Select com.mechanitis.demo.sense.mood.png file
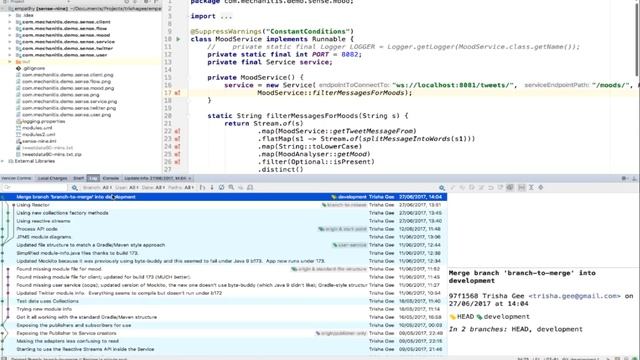 [65, 88]
